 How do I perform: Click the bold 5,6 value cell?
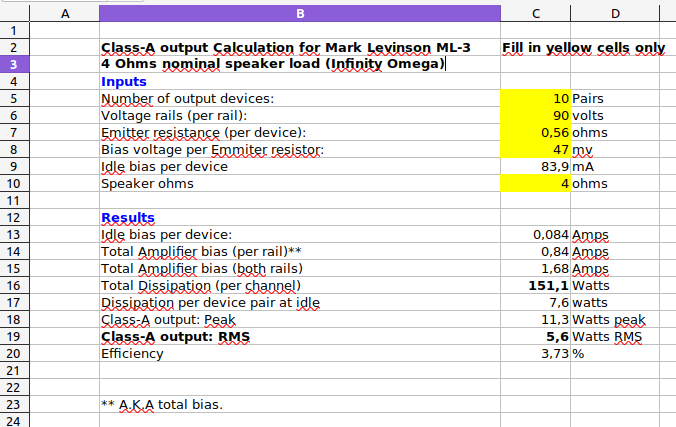pyautogui.click(x=535, y=336)
